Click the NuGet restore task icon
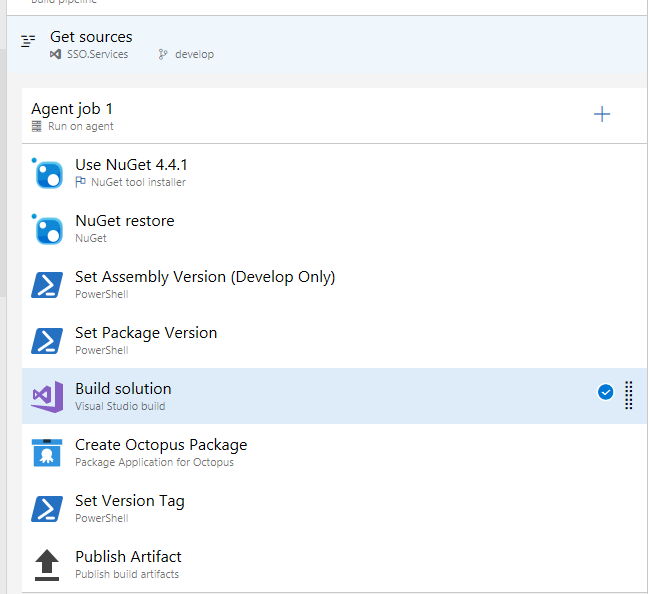 coord(48,229)
